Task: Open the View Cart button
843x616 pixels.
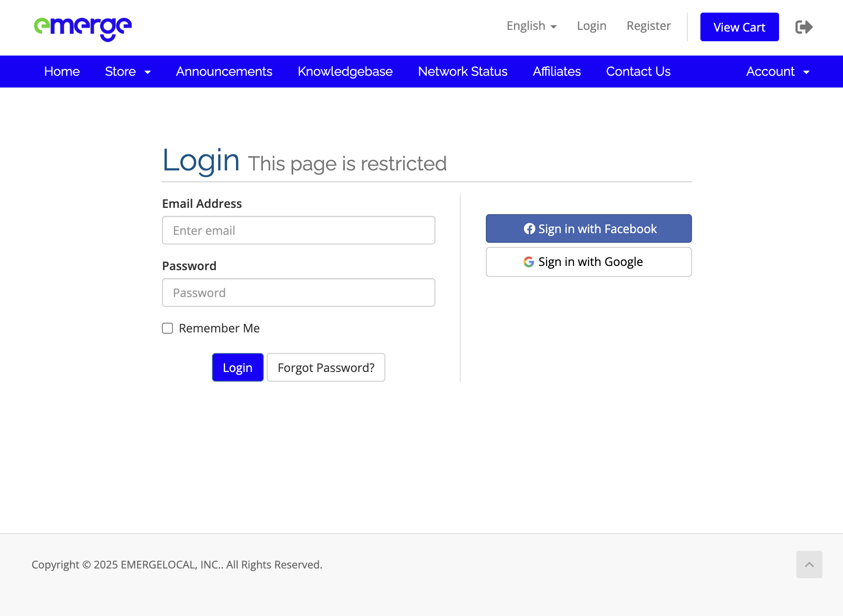Action: tap(739, 27)
